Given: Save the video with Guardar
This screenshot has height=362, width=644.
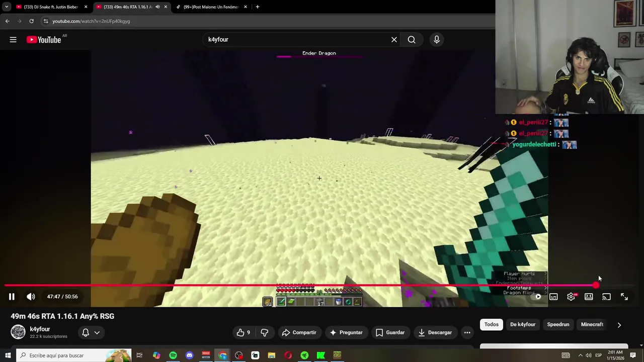Looking at the screenshot, I should coord(390,332).
